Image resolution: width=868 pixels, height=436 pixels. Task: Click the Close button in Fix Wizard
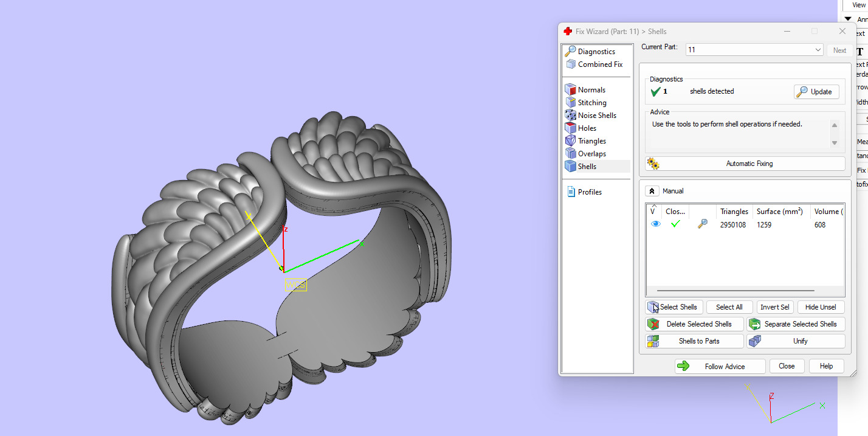pos(787,366)
